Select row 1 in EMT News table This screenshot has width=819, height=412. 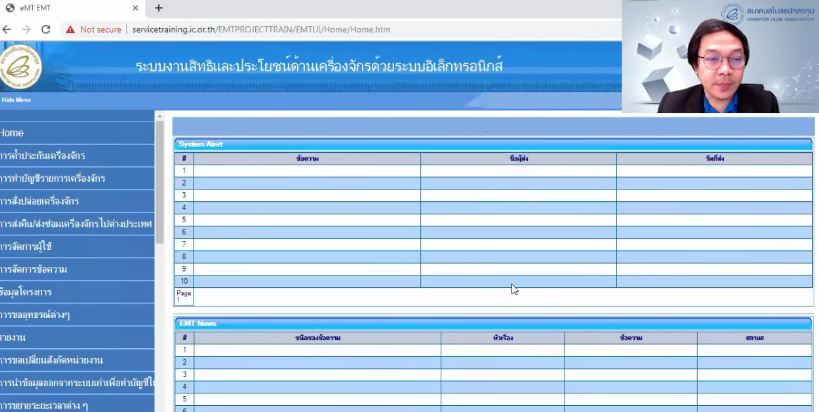(x=494, y=350)
